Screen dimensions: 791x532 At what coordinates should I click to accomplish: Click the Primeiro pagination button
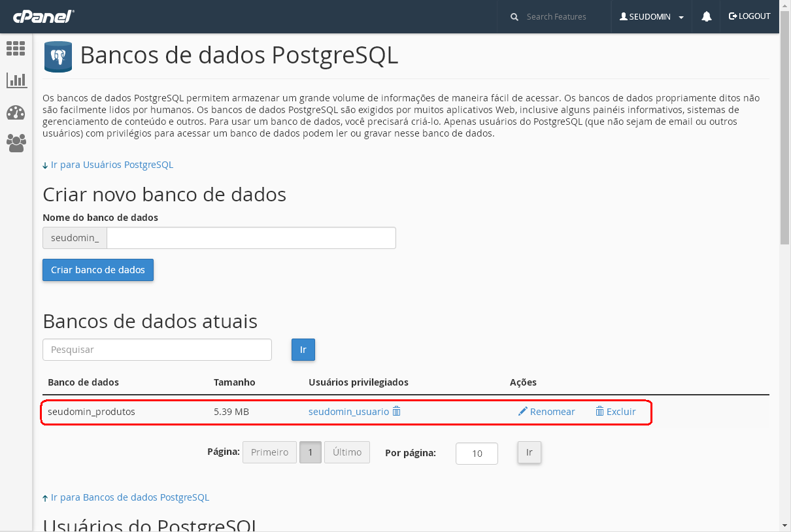tap(269, 452)
